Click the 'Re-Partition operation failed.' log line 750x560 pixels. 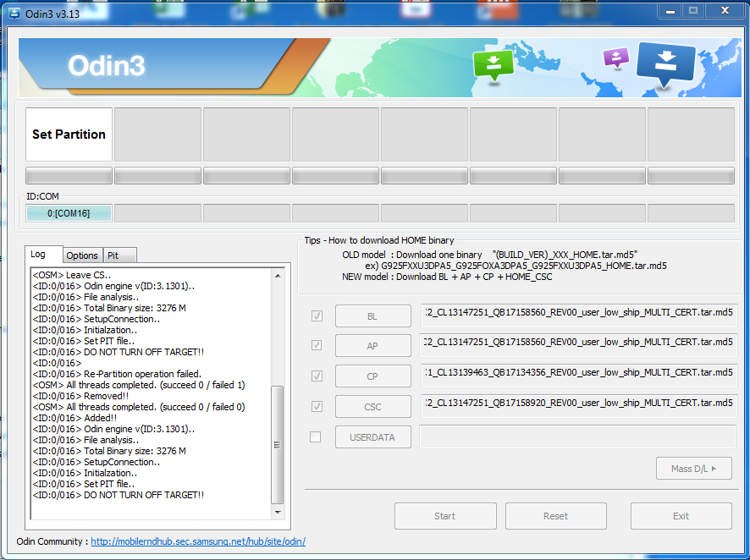coord(117,374)
